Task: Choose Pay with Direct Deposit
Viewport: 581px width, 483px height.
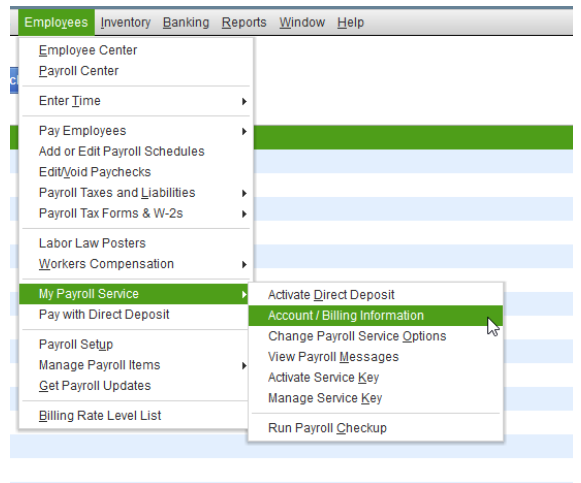Action: click(x=133, y=315)
